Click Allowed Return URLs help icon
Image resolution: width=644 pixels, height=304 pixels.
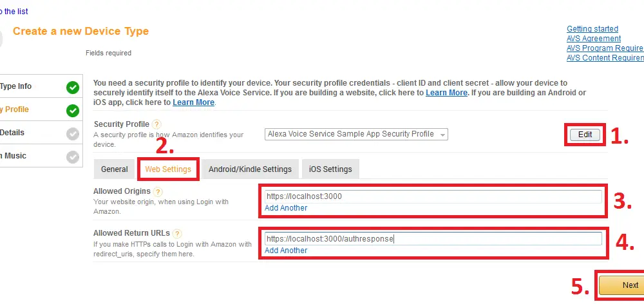tap(177, 233)
